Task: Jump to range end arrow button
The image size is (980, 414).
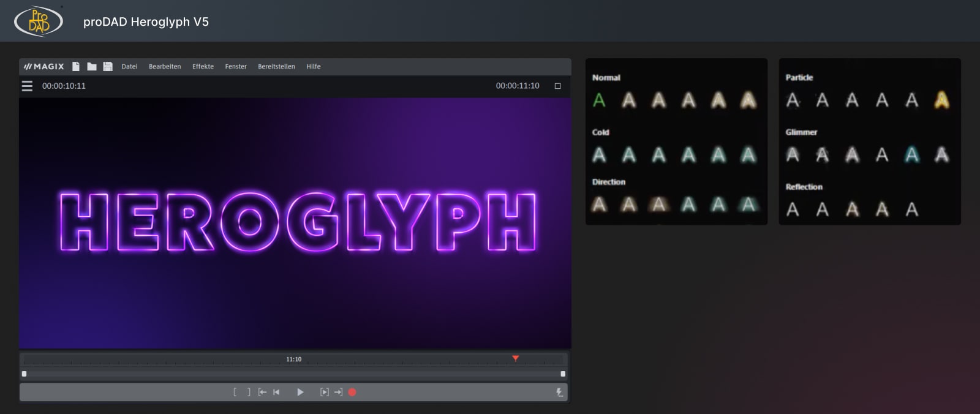Action: pyautogui.click(x=338, y=392)
